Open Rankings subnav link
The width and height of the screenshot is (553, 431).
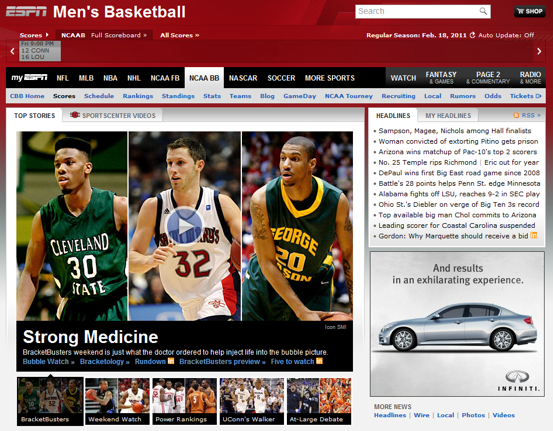[138, 96]
